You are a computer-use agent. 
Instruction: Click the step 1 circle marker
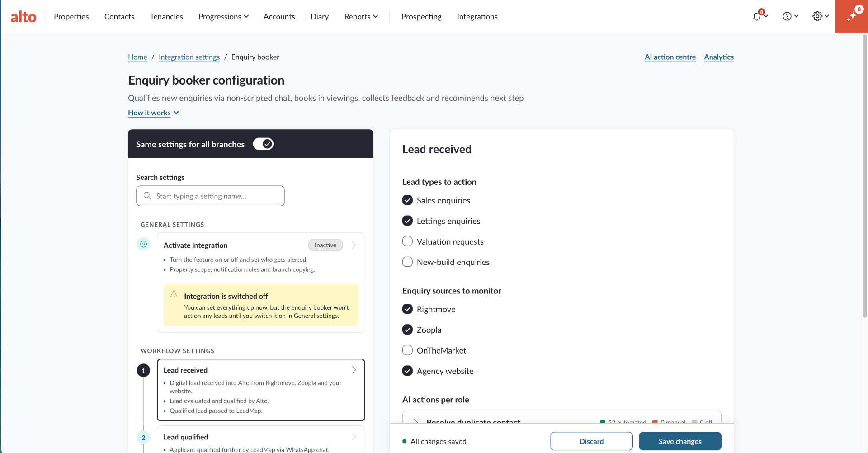click(x=143, y=371)
